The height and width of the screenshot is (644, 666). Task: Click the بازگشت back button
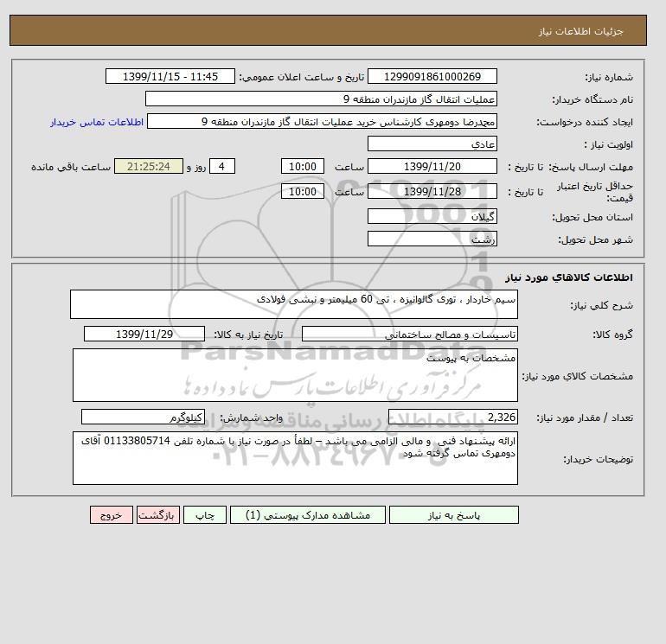click(158, 515)
